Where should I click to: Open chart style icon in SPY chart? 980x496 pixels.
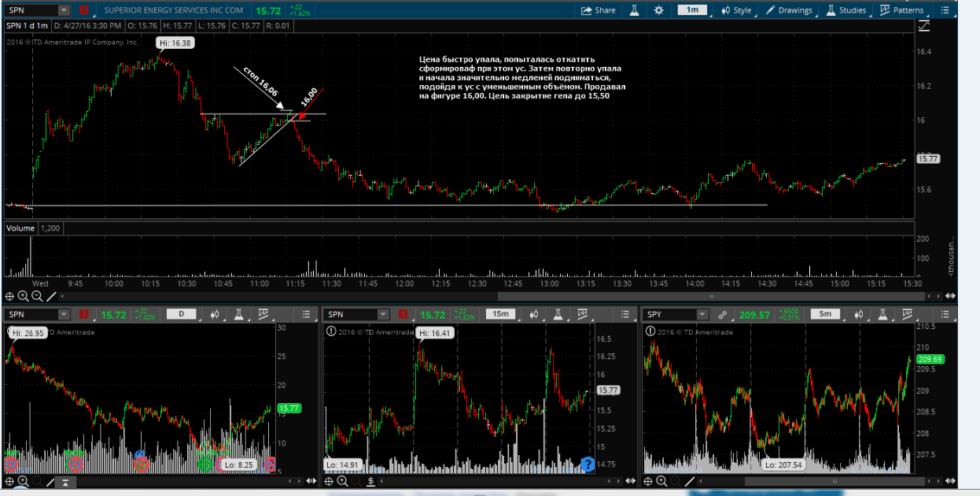(x=860, y=315)
